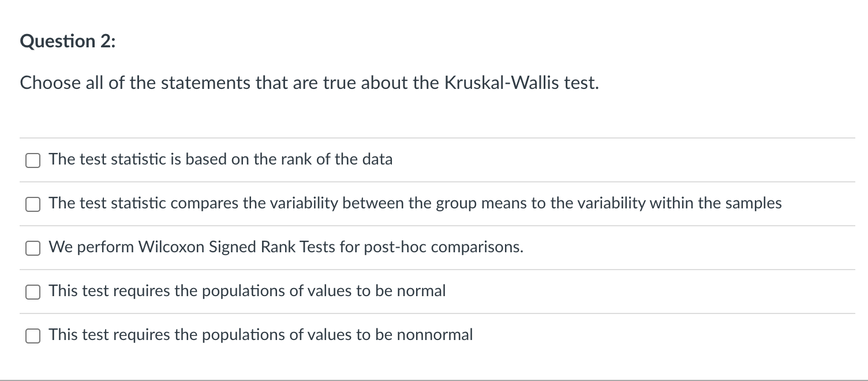Click the 'We perform Wilcoxon Signed Rank Tests' label
868x381 pixels.
[286, 247]
